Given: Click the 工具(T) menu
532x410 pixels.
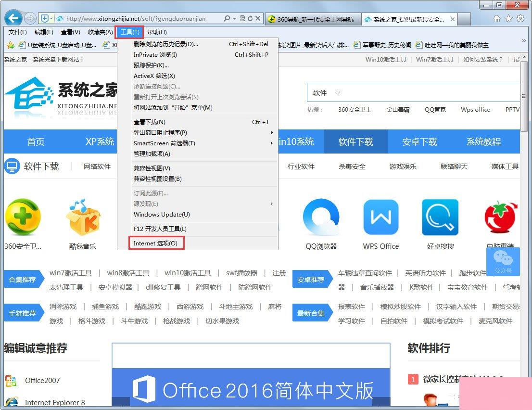Looking at the screenshot, I should coord(129,32).
